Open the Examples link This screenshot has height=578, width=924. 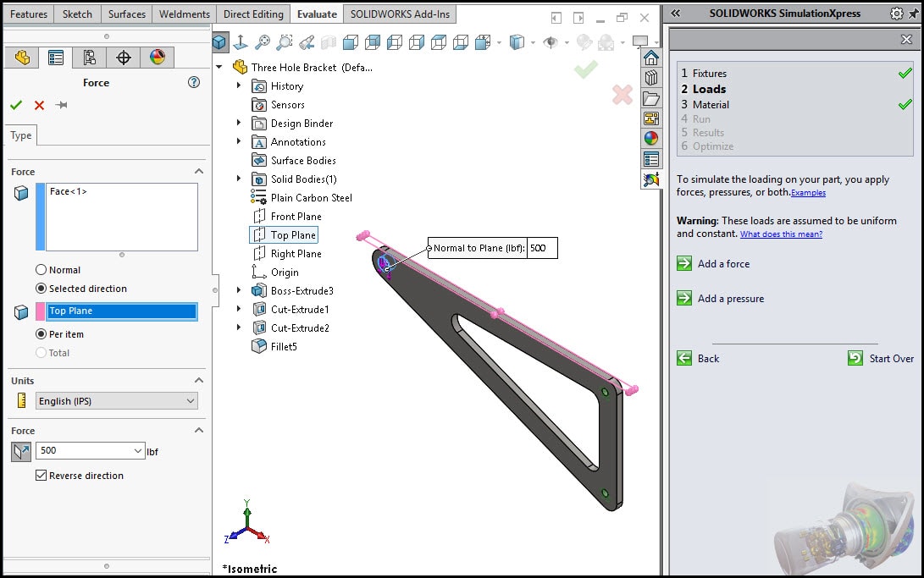tap(808, 193)
